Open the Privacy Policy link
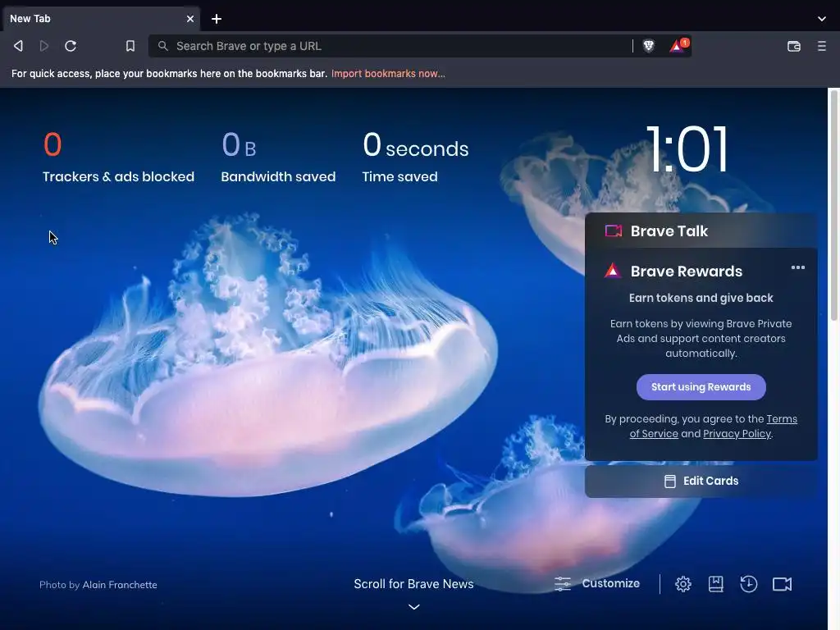 tap(737, 434)
